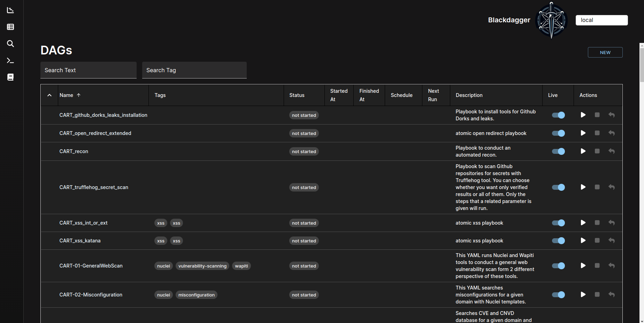Start the CART_recon DAG
Screen dimensions: 644x323
(583, 151)
